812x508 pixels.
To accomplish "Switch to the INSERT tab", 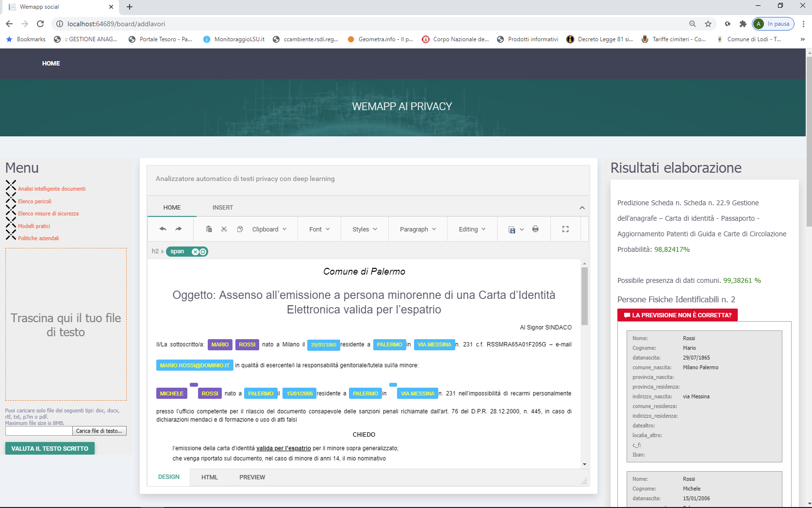I will [x=223, y=208].
